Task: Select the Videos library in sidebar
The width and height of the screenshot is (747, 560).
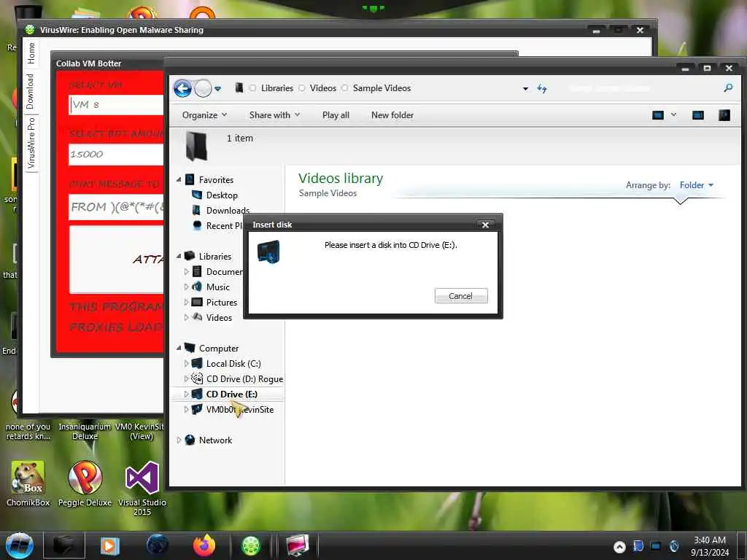Action: [x=219, y=318]
